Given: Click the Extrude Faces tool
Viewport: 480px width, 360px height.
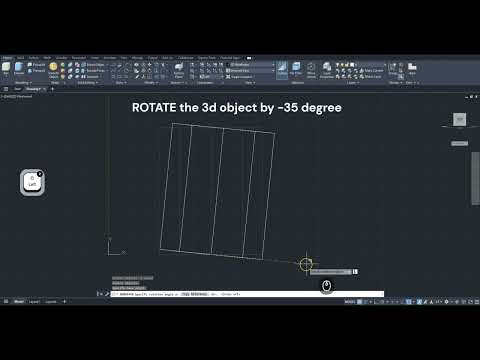Looking at the screenshot, I should (x=93, y=70).
